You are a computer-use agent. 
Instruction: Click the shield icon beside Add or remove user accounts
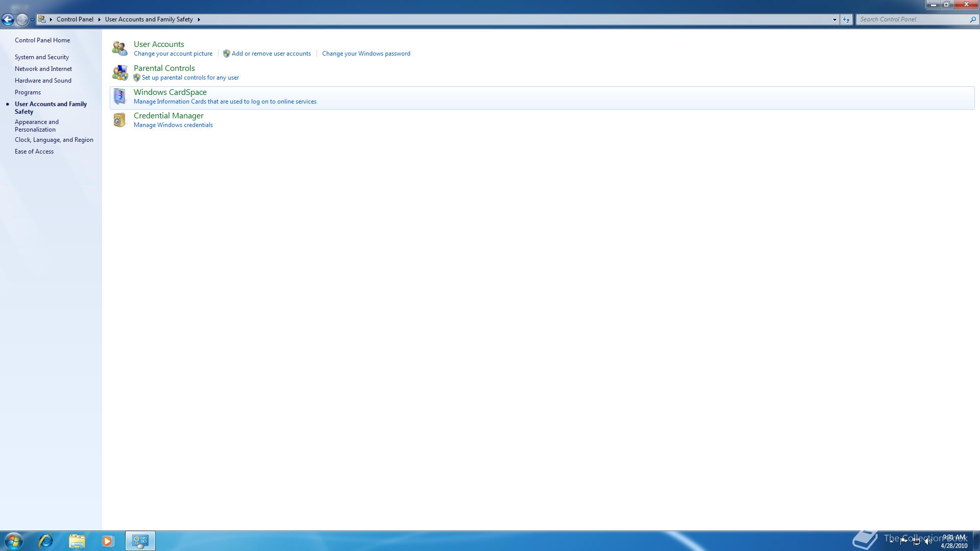point(226,54)
